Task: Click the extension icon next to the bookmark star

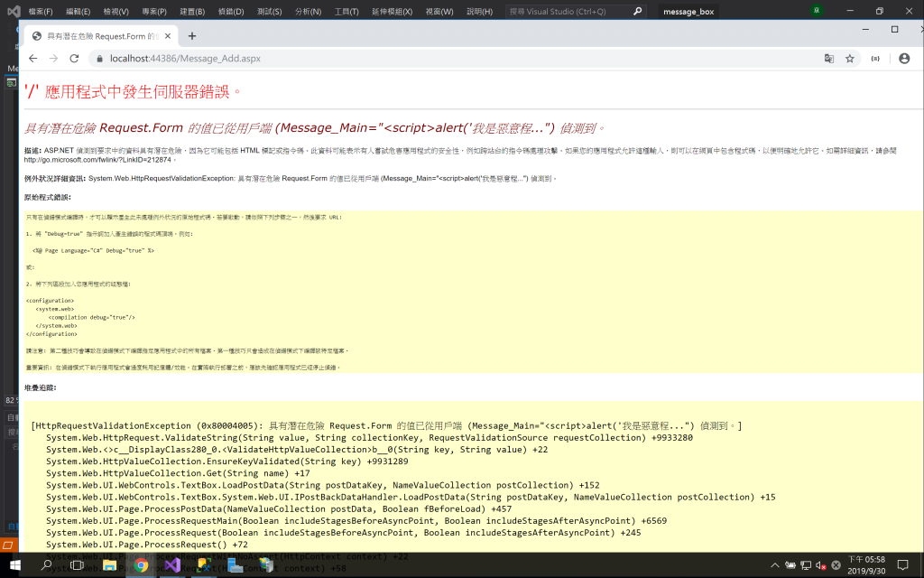Action: click(x=875, y=59)
